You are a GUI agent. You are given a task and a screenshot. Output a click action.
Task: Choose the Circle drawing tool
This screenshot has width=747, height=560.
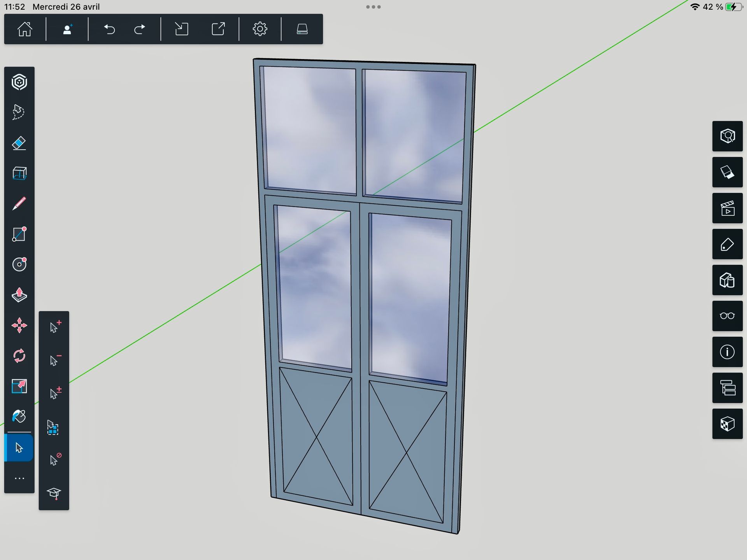19,264
